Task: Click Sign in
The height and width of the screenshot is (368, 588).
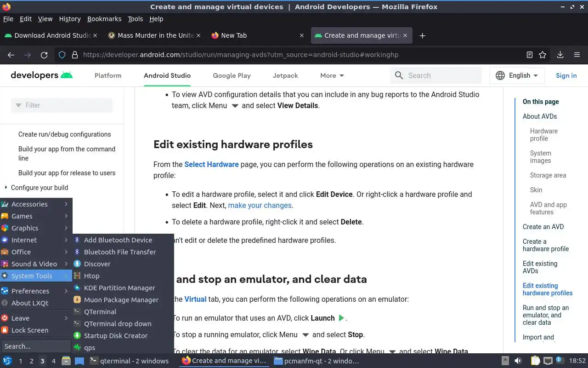Action: click(x=566, y=75)
